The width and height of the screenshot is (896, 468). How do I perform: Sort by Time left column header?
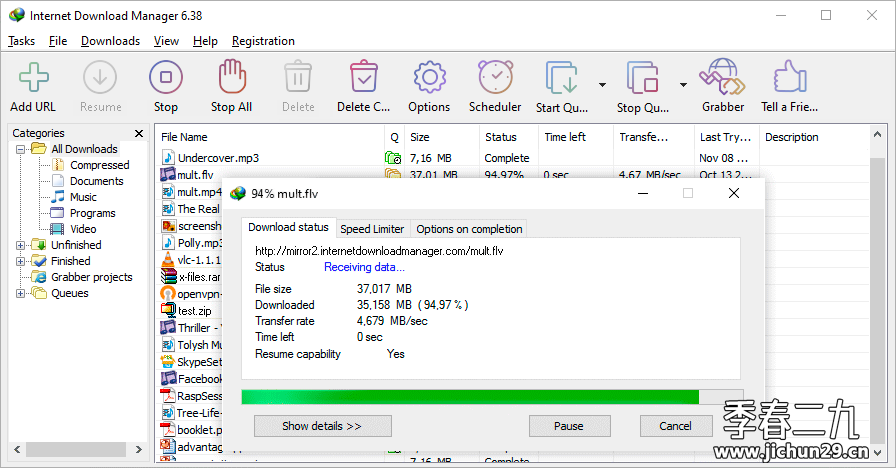point(575,137)
